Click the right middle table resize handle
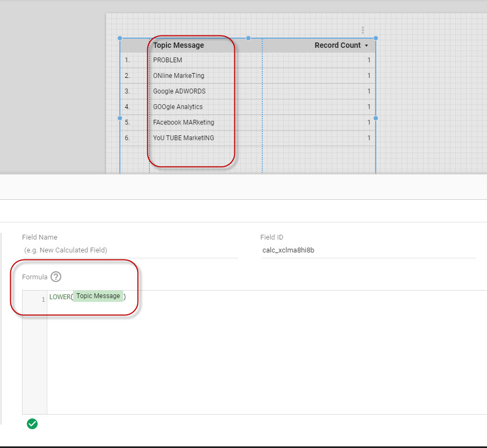 pyautogui.click(x=376, y=118)
